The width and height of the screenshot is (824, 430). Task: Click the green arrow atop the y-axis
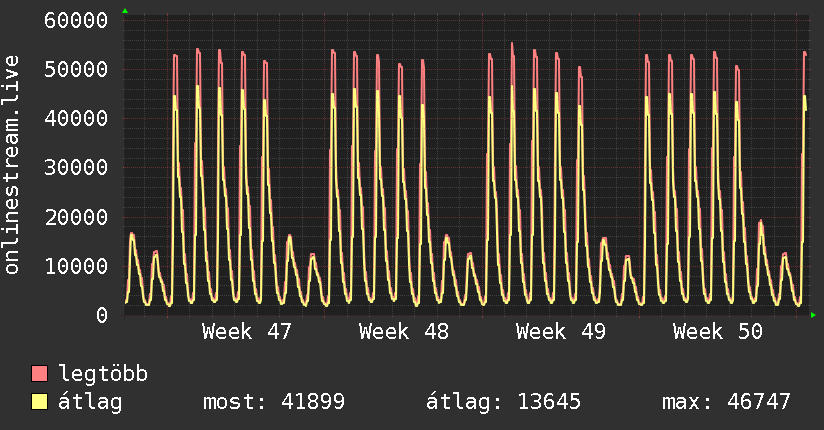point(125,11)
